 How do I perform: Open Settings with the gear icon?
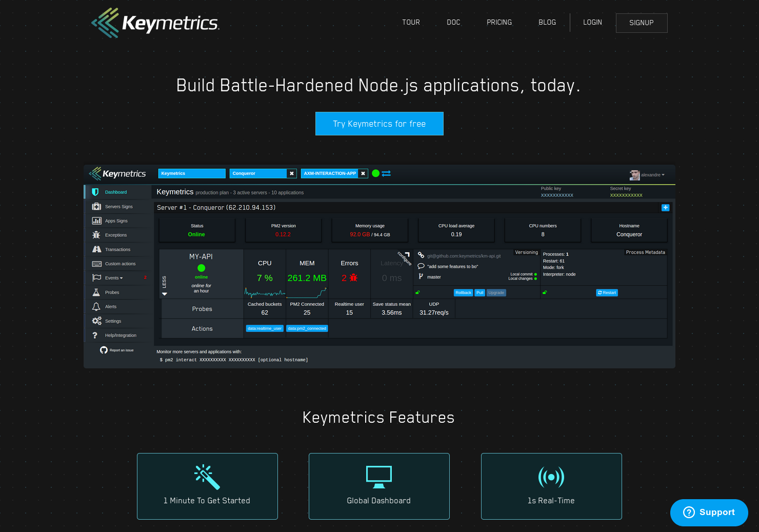pyautogui.click(x=96, y=321)
